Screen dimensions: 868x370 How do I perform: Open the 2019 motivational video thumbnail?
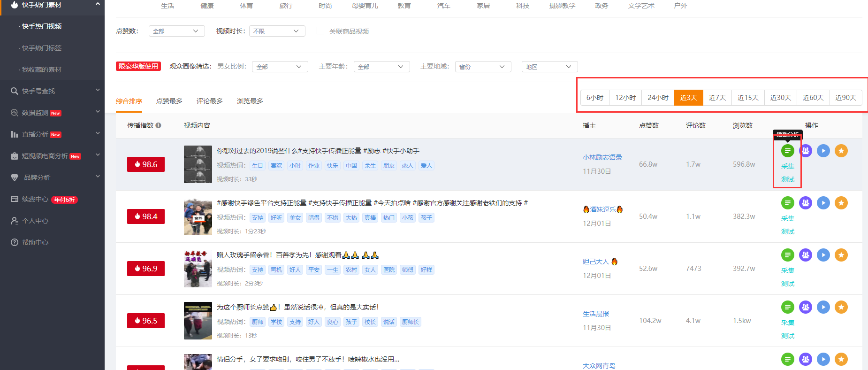(x=198, y=164)
